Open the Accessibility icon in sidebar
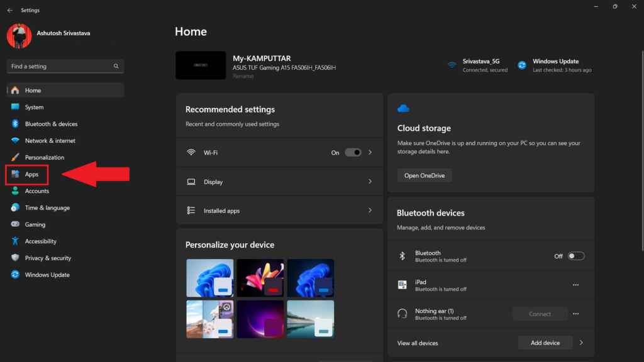This screenshot has height=362, width=644. (16, 241)
